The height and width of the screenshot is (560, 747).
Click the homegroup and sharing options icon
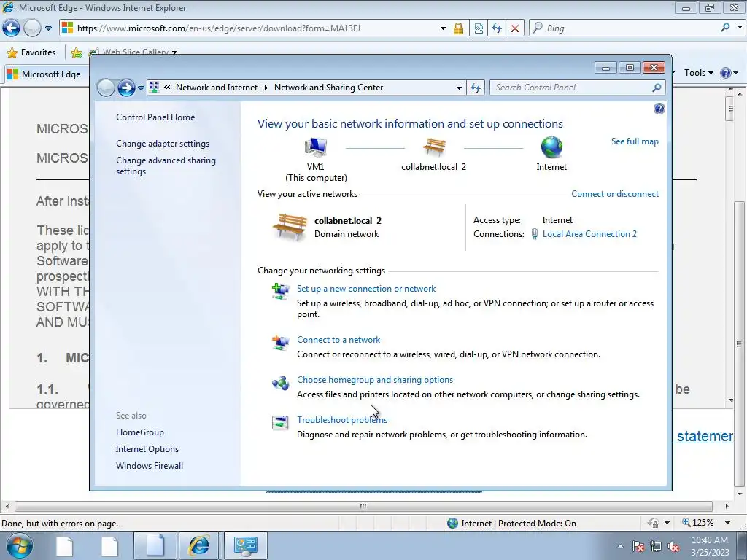click(281, 382)
